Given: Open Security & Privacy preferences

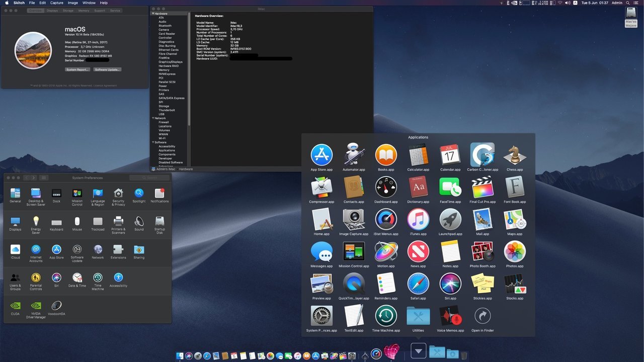Looking at the screenshot, I should click(118, 197).
